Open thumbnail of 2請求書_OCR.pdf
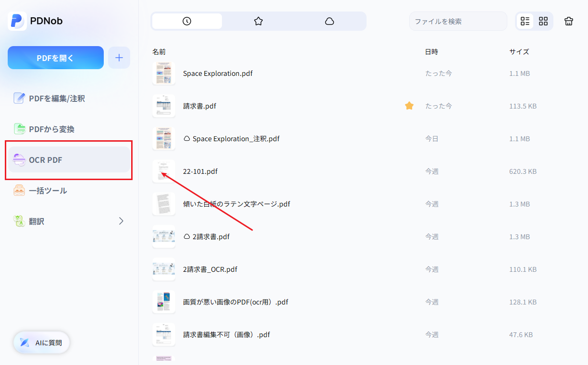The height and width of the screenshot is (365, 588). pyautogui.click(x=164, y=269)
